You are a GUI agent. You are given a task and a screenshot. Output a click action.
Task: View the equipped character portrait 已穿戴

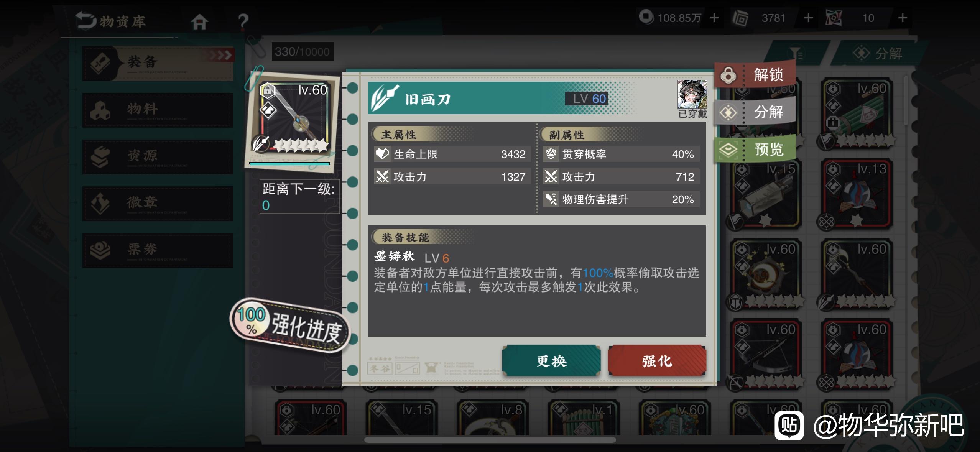(x=692, y=94)
